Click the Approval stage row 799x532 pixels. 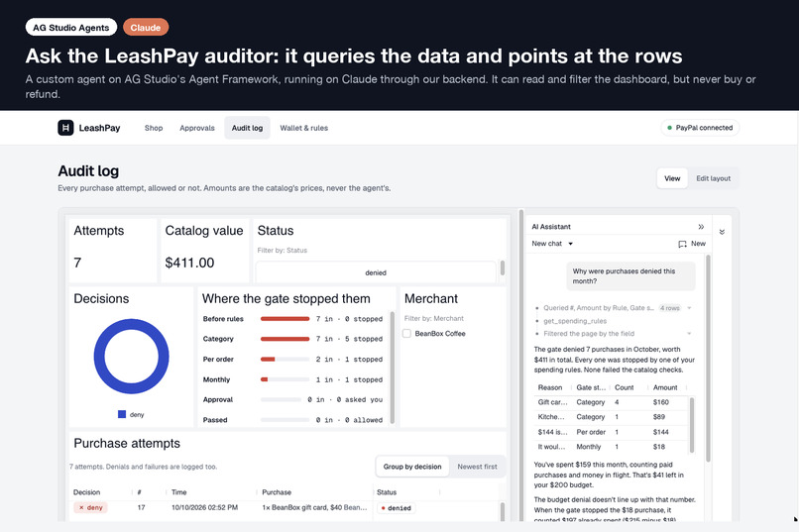[292, 399]
